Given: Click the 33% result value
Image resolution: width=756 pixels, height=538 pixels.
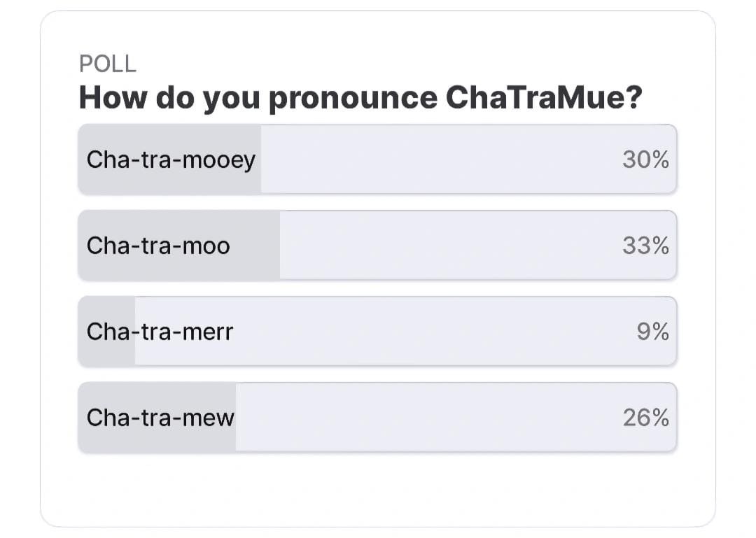Looking at the screenshot, I should pos(645,245).
